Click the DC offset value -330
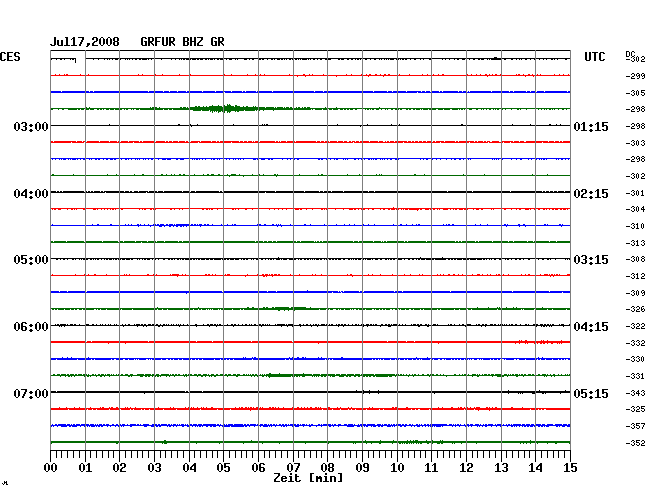650x494 pixels. [635, 359]
